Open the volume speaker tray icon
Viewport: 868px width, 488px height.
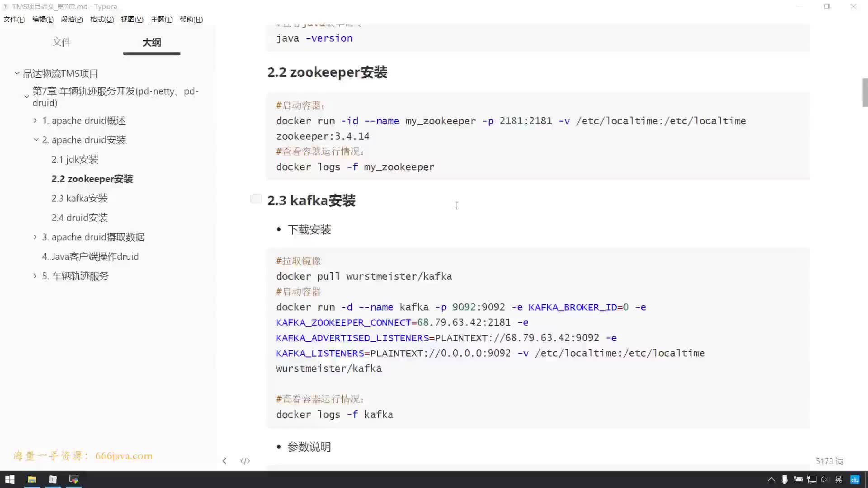click(x=824, y=479)
